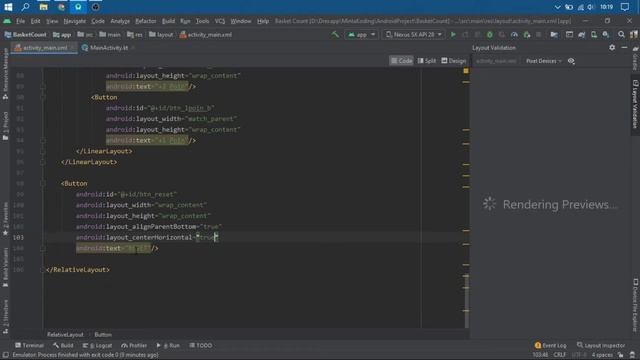This screenshot has width=640, height=360.
Task: Open the Gradle side tab
Action: pos(635,58)
